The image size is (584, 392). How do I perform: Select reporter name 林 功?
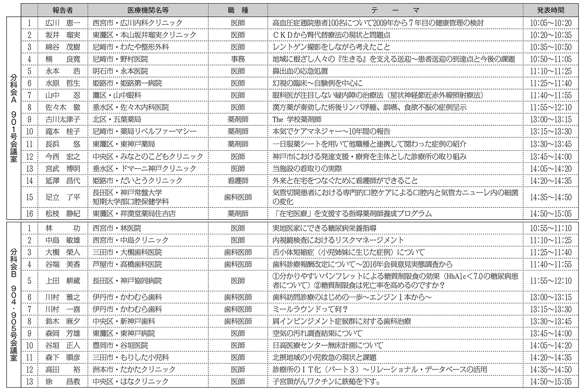pos(63,229)
